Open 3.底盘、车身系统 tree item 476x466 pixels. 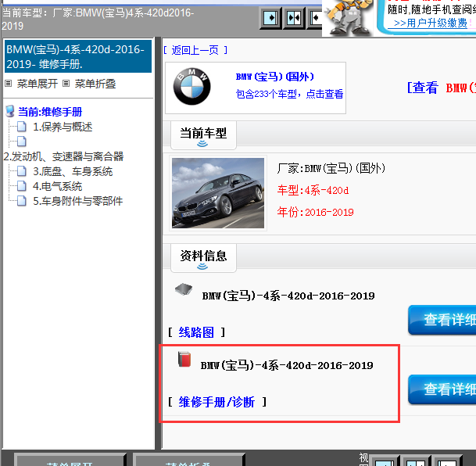73,171
